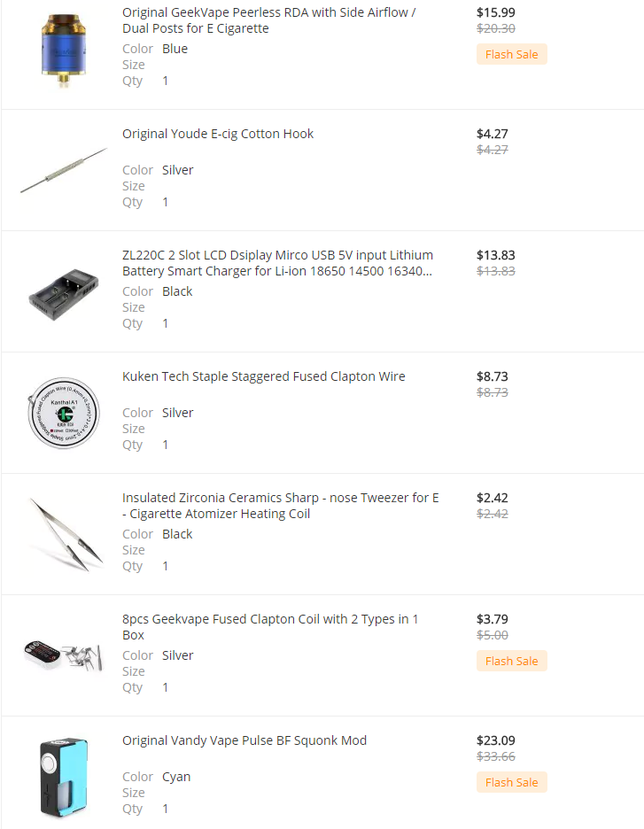This screenshot has height=829, width=644.
Task: Click the Flash Sale badge under $3.79
Action: point(511,661)
